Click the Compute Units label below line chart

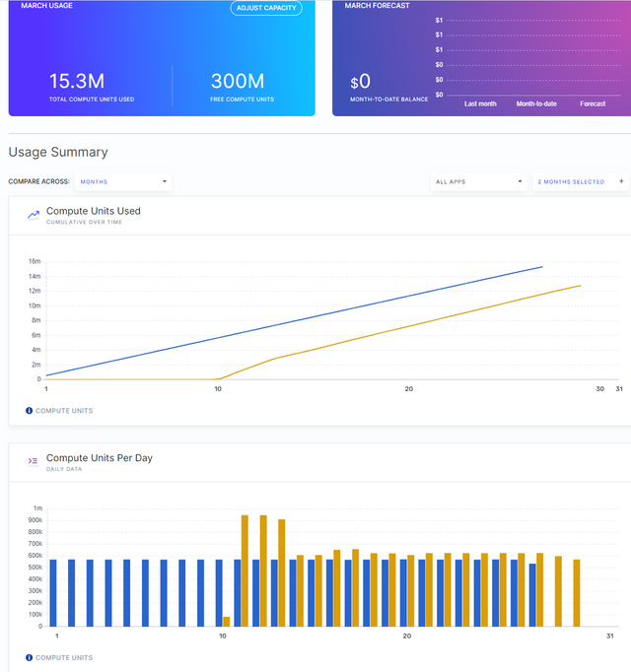(64, 411)
